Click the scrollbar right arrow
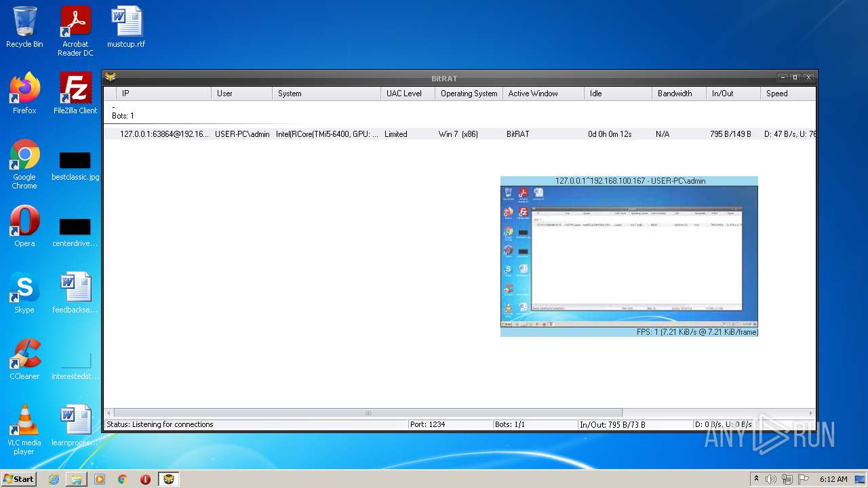This screenshot has width=868, height=488. (x=810, y=413)
